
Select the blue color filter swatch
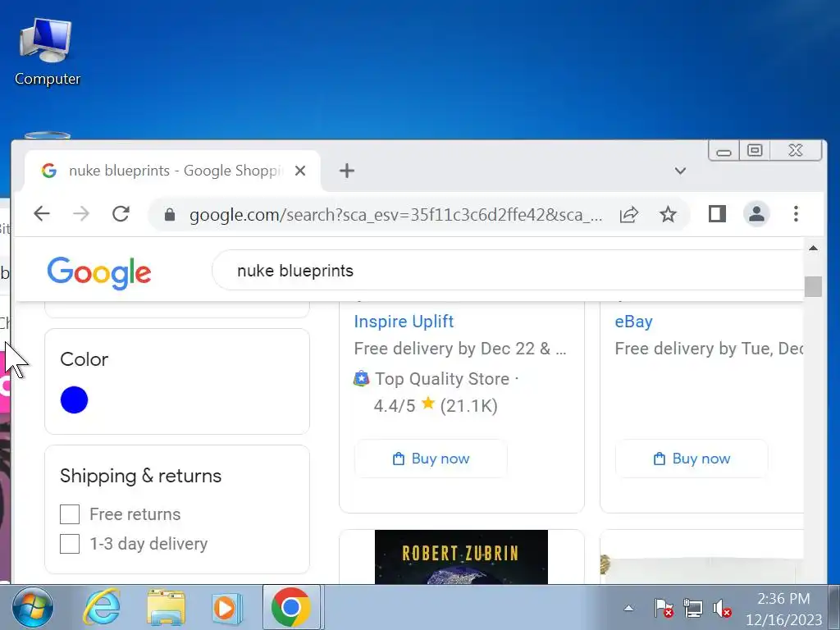(74, 399)
